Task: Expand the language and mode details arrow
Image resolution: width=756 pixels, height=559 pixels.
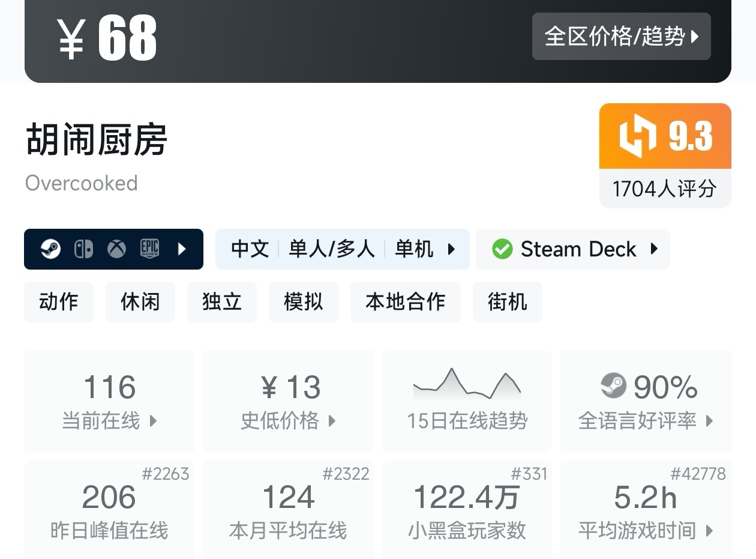Action: [452, 249]
